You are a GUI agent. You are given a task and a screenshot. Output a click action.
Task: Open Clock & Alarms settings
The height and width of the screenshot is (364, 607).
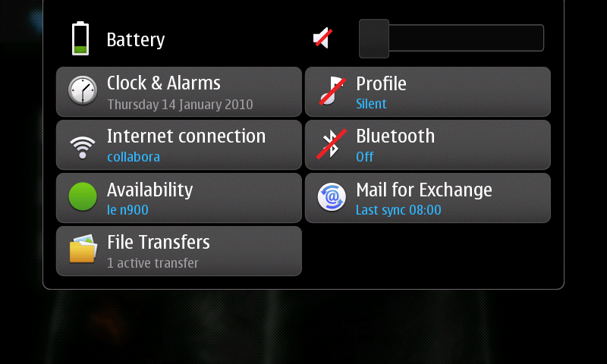(x=179, y=92)
